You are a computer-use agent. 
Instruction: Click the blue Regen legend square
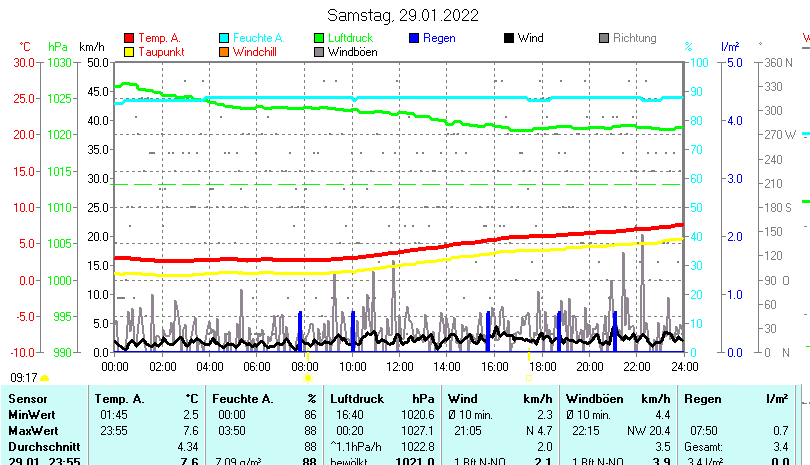(x=414, y=39)
